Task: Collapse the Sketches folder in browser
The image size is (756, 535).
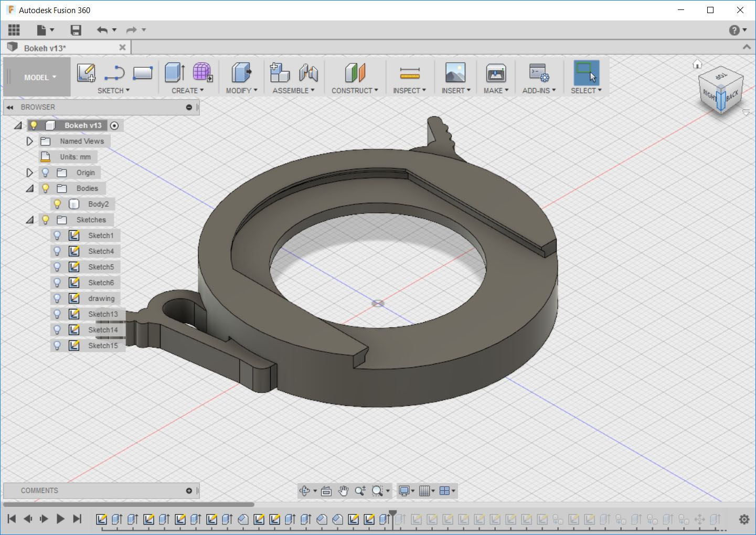Action: (29, 220)
